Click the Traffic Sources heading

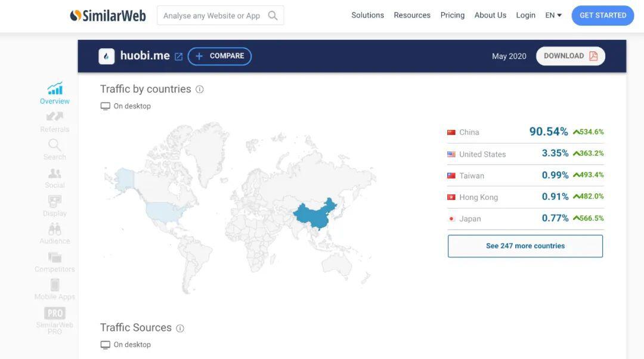[136, 328]
